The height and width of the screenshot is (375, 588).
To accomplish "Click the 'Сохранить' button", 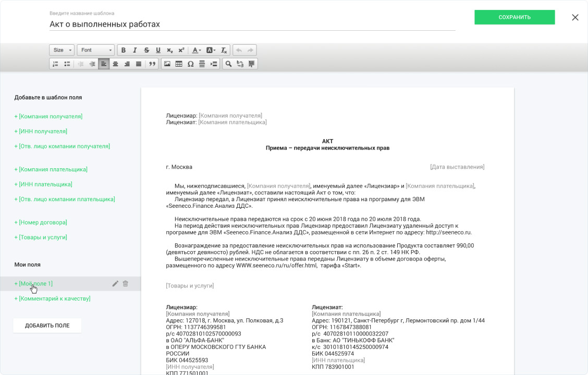I will point(514,17).
